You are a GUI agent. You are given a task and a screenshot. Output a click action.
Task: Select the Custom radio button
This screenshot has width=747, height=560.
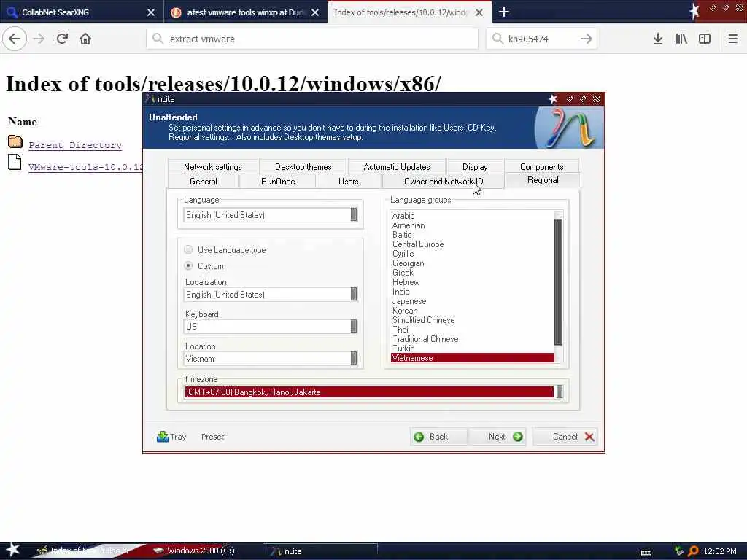click(x=188, y=265)
